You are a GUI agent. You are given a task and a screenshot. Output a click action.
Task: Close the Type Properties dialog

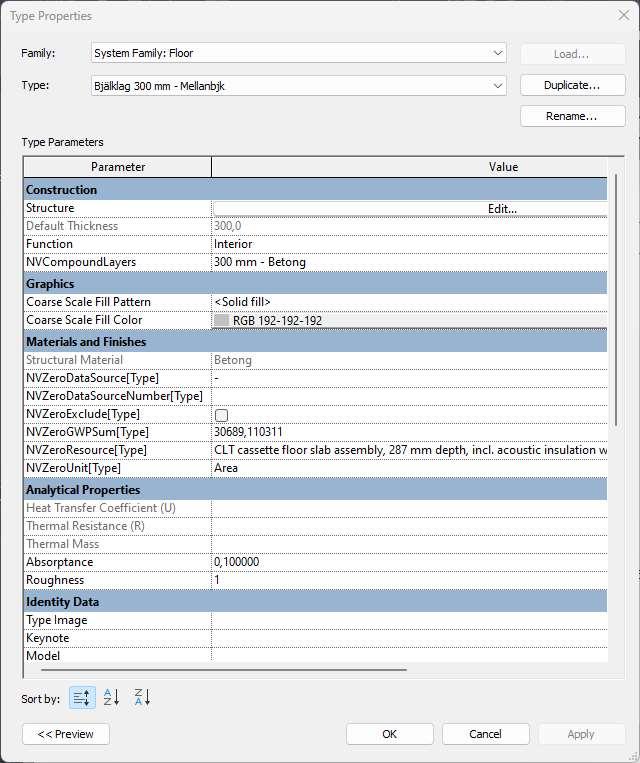(623, 15)
